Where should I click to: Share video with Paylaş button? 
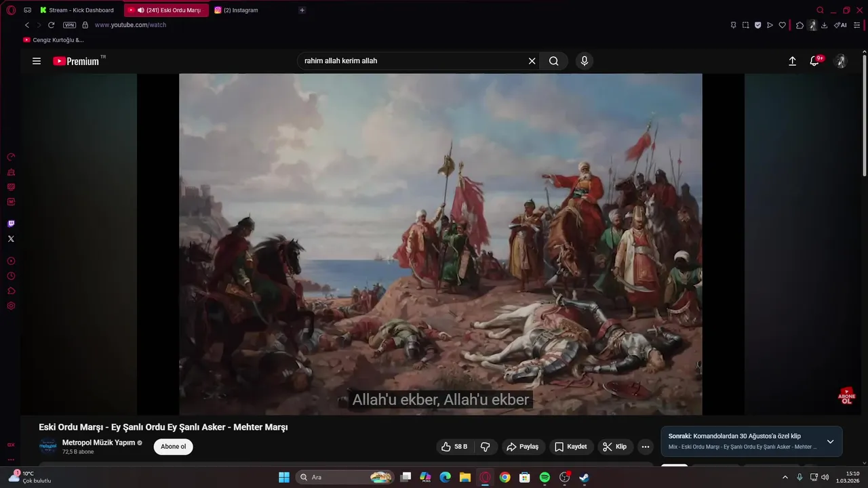pos(522,447)
